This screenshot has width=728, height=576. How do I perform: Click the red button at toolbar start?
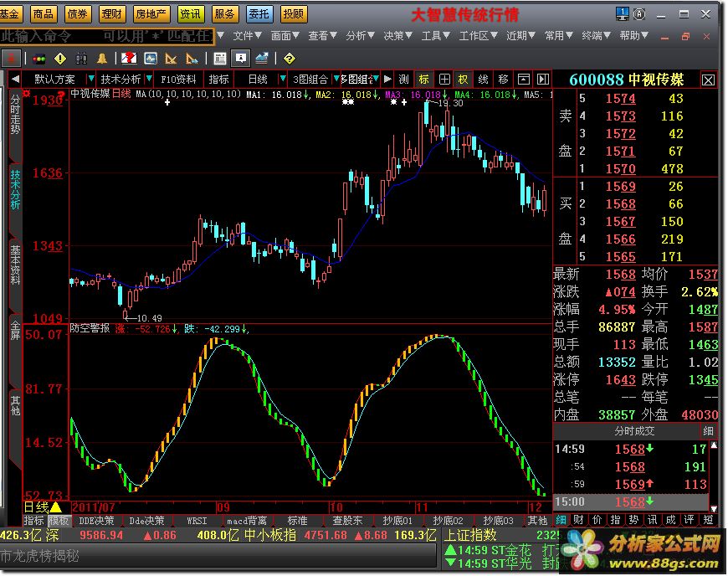pos(11,59)
